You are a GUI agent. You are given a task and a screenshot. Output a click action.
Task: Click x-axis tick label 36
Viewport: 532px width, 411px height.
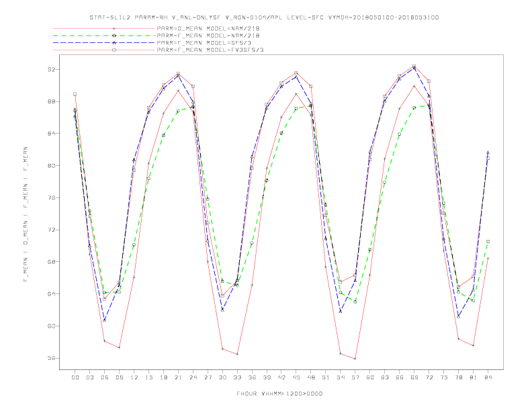coord(252,377)
